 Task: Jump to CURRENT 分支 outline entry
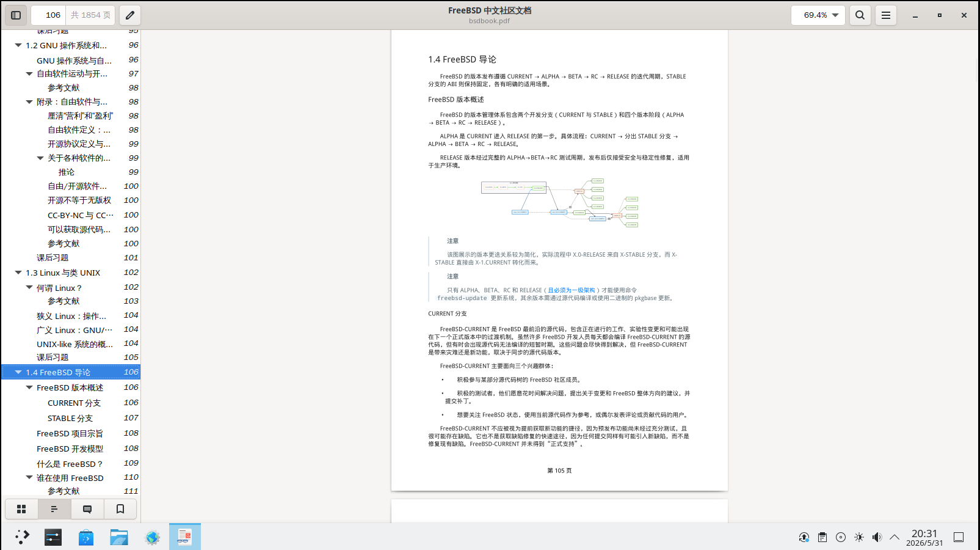pos(74,403)
